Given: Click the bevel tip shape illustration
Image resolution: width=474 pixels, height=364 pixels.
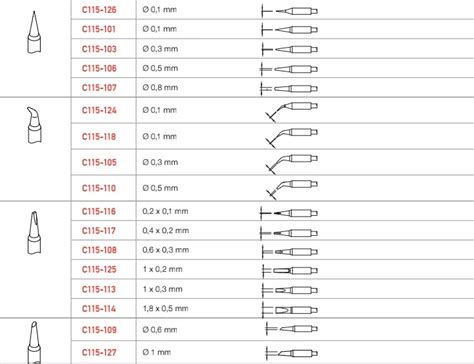Looking at the screenshot, I should click(34, 342).
